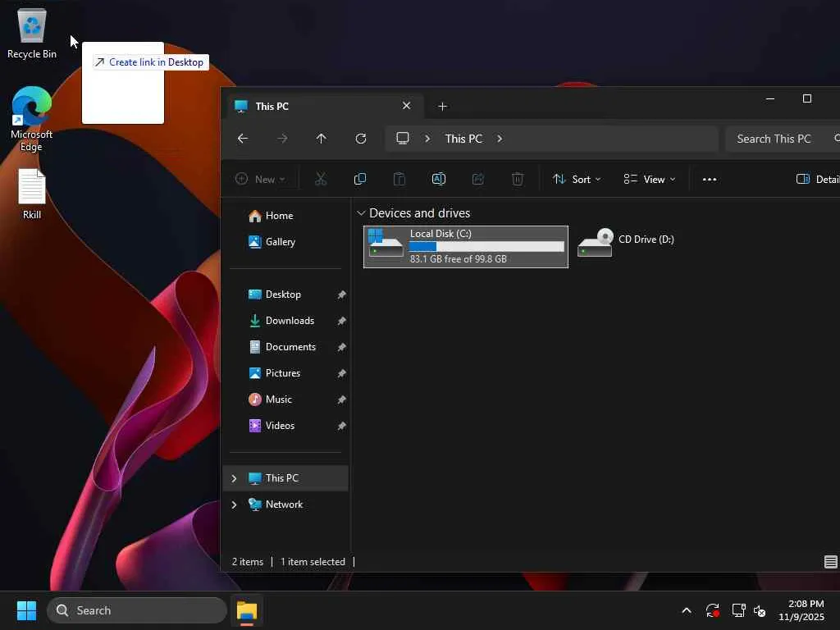Click the Delete trash icon
The width and height of the screenshot is (840, 630).
tap(518, 179)
